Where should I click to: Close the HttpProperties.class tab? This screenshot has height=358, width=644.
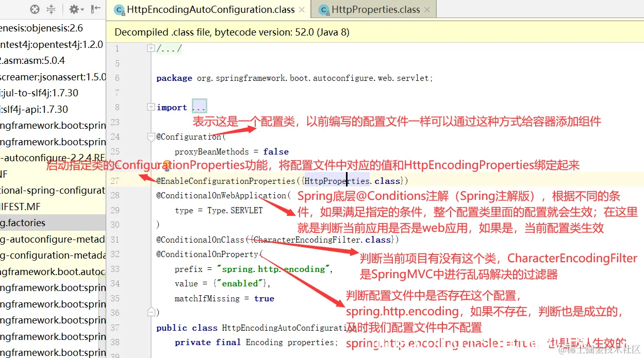[x=427, y=10]
